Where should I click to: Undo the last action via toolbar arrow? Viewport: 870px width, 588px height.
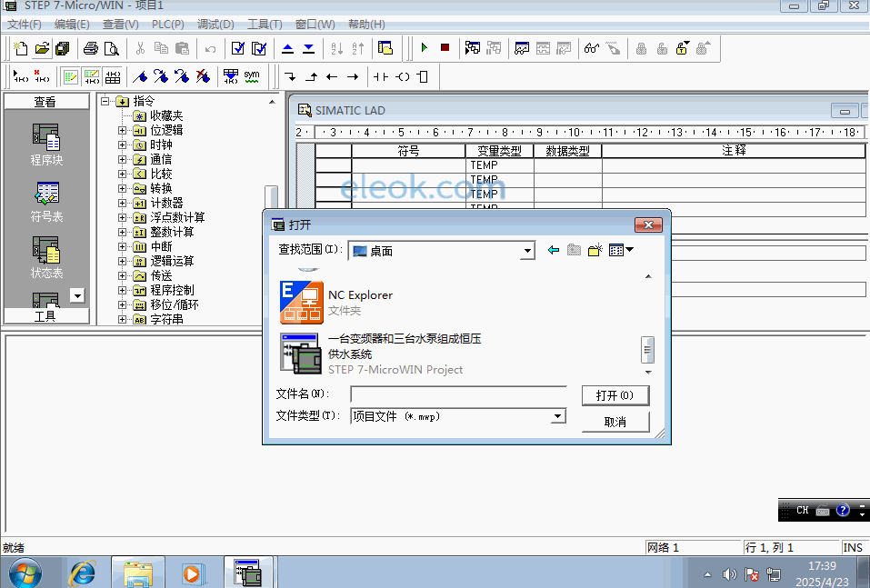(x=210, y=49)
